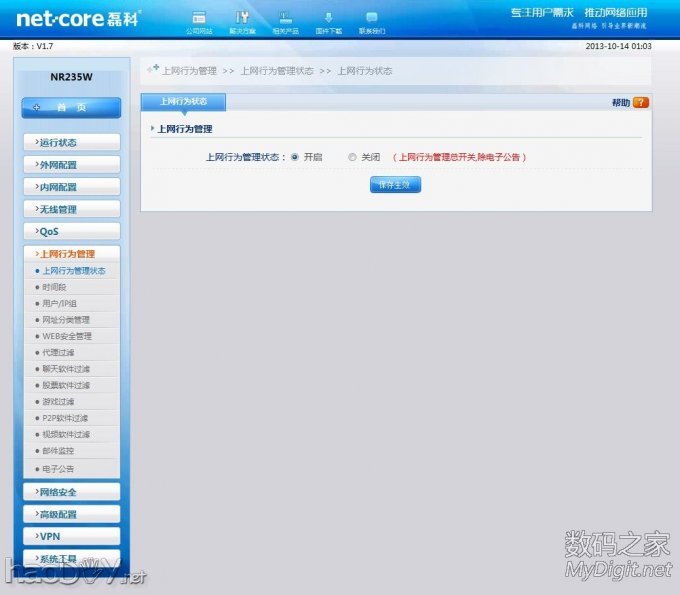
Task: Open 网址分类管理 in the sidebar
Action: coord(66,320)
